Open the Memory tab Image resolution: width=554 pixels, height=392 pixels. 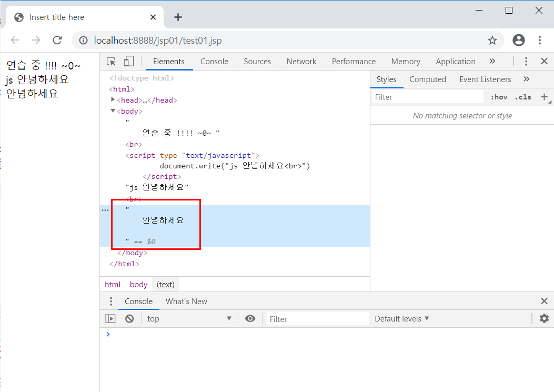click(x=406, y=62)
